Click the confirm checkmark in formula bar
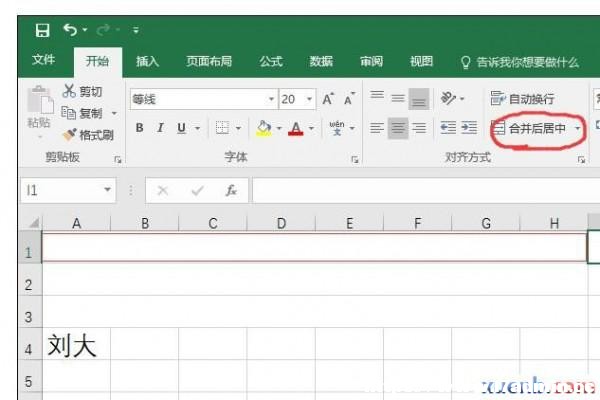The width and height of the screenshot is (600, 400). tap(197, 190)
